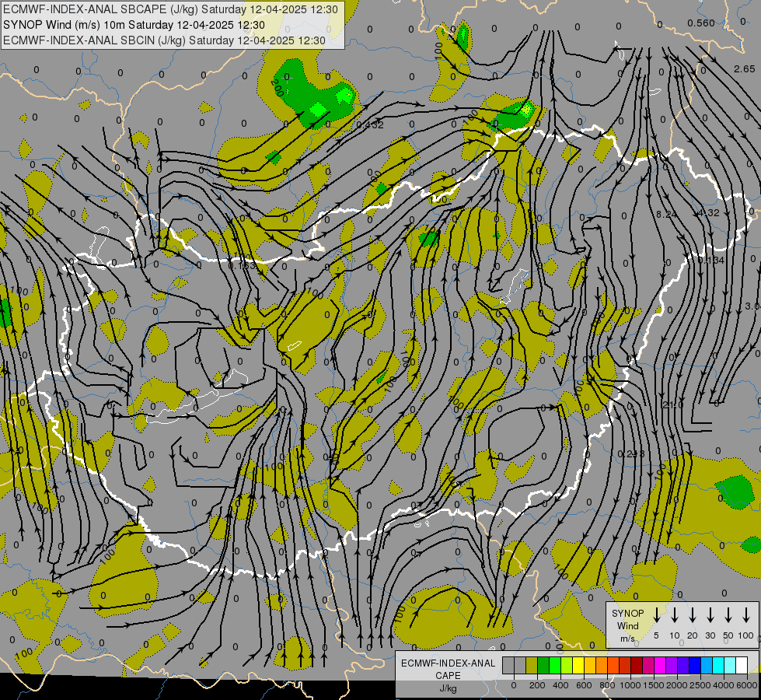Click the 30 m/s wind arrow in the legend
Viewport: 761px width, 700px height.
pos(710,614)
